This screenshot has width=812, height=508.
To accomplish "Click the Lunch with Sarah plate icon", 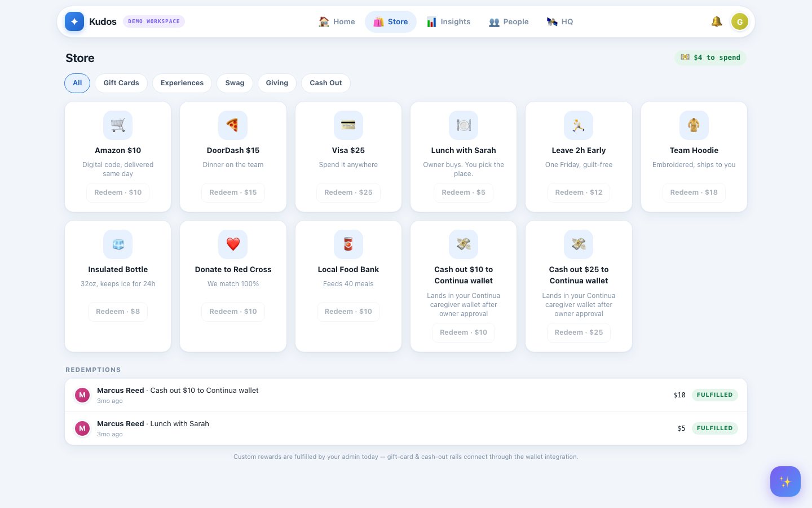I will [x=464, y=125].
